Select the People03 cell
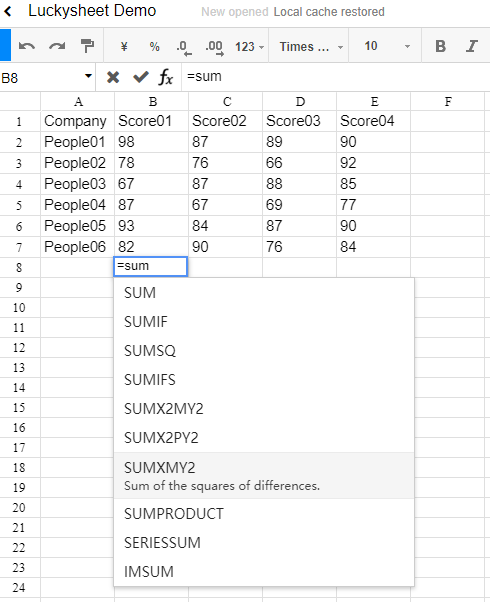Viewport: 490px width, 602px height. 78,184
